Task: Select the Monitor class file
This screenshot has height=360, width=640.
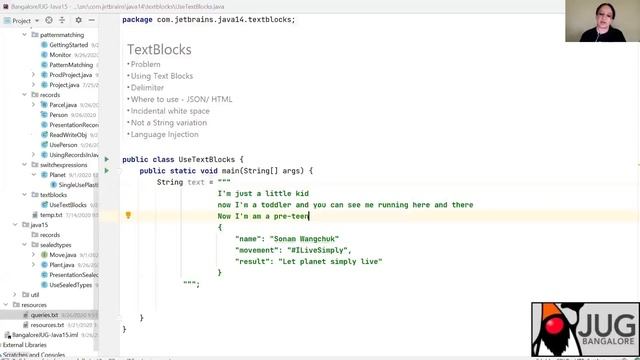Action: [x=60, y=55]
